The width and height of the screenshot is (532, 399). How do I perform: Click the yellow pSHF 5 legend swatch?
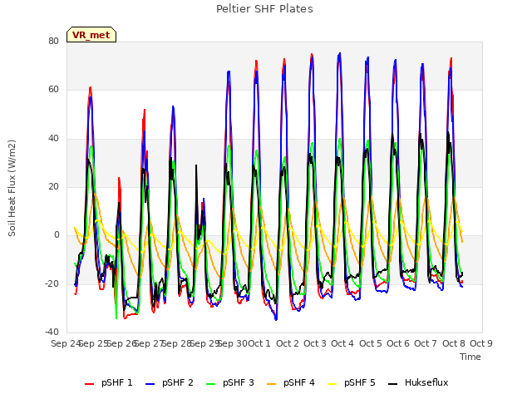pos(332,384)
